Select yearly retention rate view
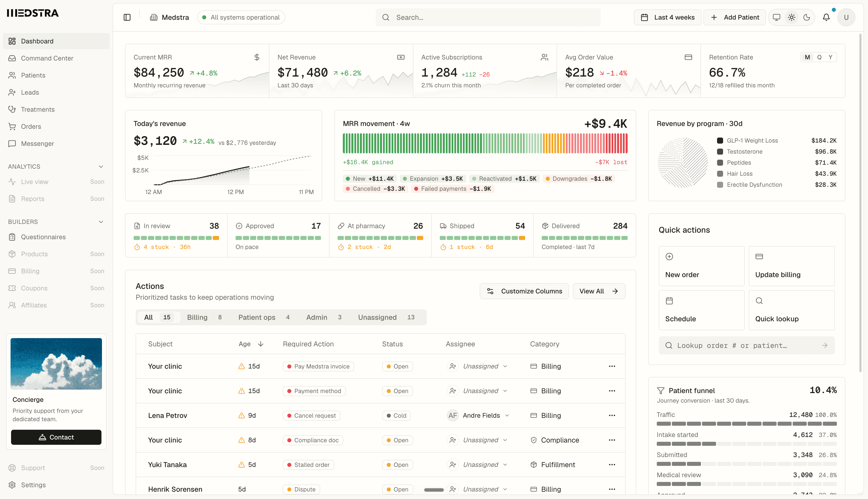Viewport: 868px width, 499px height. tap(830, 57)
